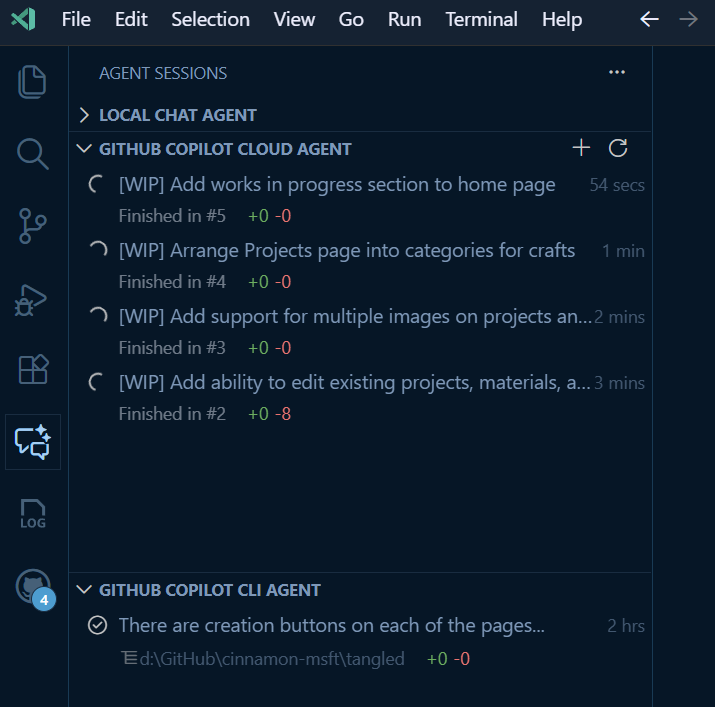Open the Terminal menu
The image size is (715, 707).
click(482, 20)
